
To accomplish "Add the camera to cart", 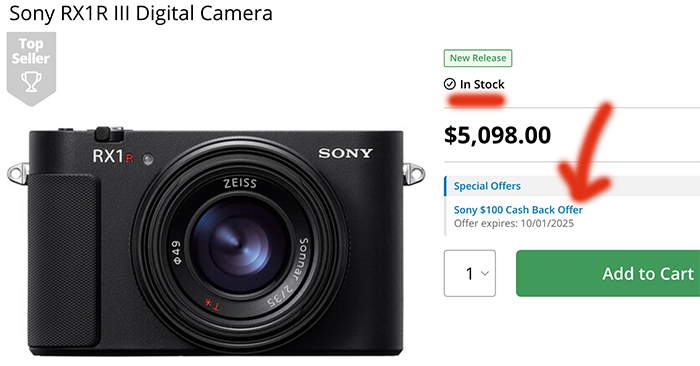I will click(608, 273).
